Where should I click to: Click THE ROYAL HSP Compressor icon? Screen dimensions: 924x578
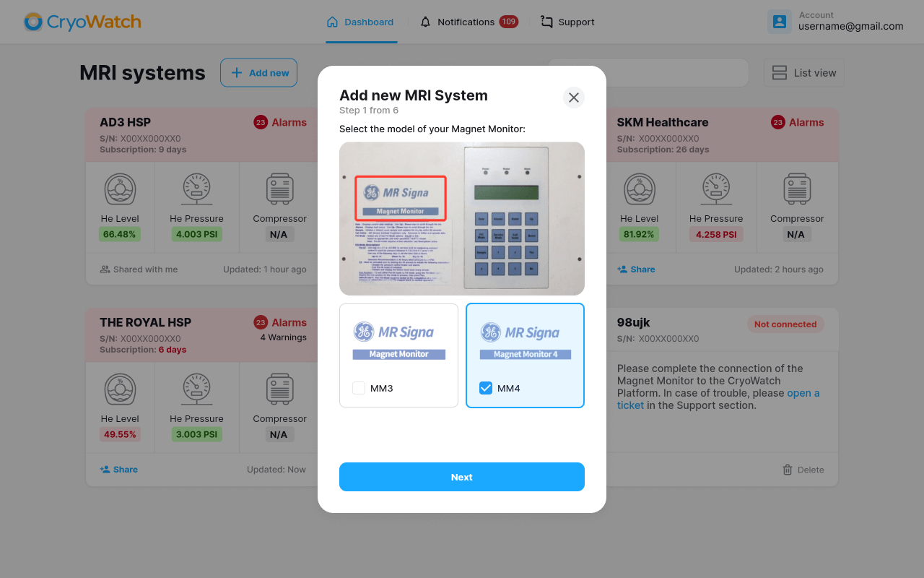[280, 389]
